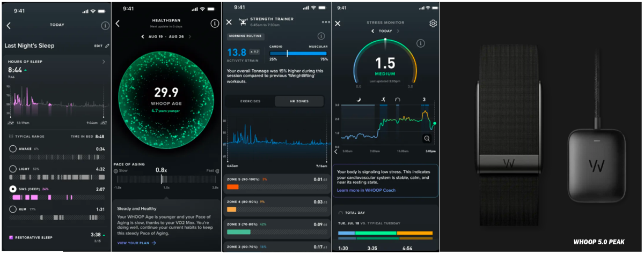Select the REM sleep stage radio
This screenshot has height=255, width=644.
pyautogui.click(x=13, y=209)
